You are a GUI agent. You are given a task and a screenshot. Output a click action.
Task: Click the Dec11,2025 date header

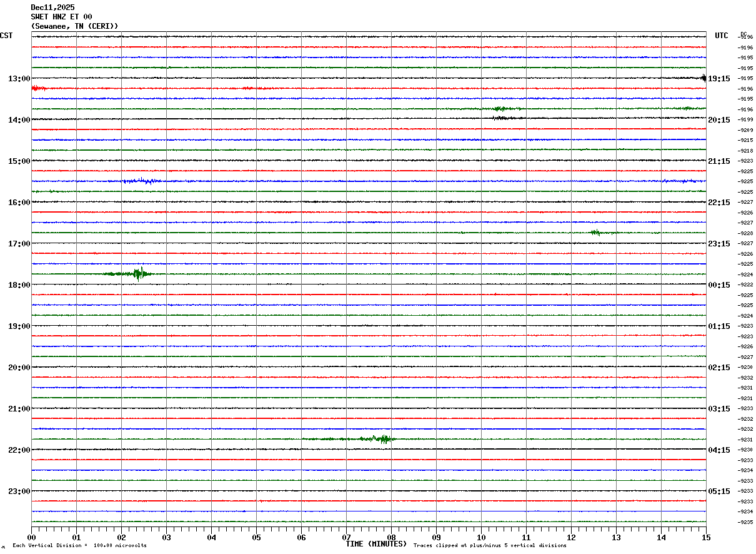[x=52, y=8]
